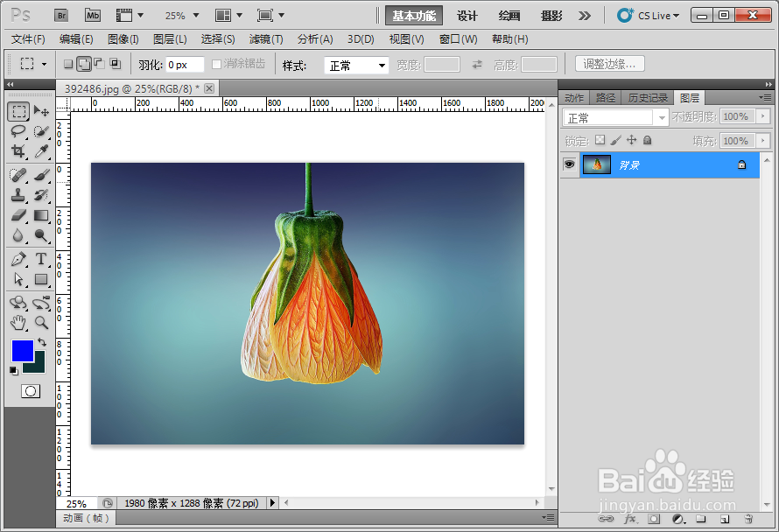Screen dimensions: 779x532
Task: Open the dark background color swatch
Action: point(39,366)
